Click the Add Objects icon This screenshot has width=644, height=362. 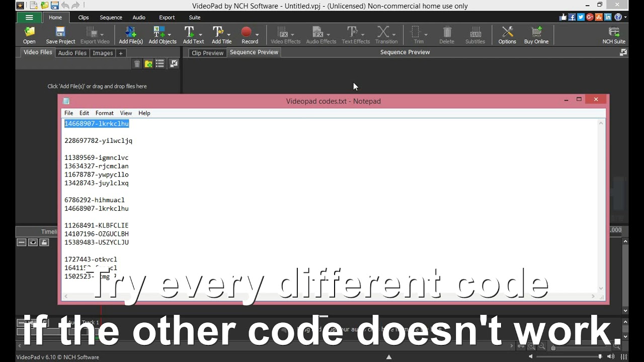tap(159, 33)
